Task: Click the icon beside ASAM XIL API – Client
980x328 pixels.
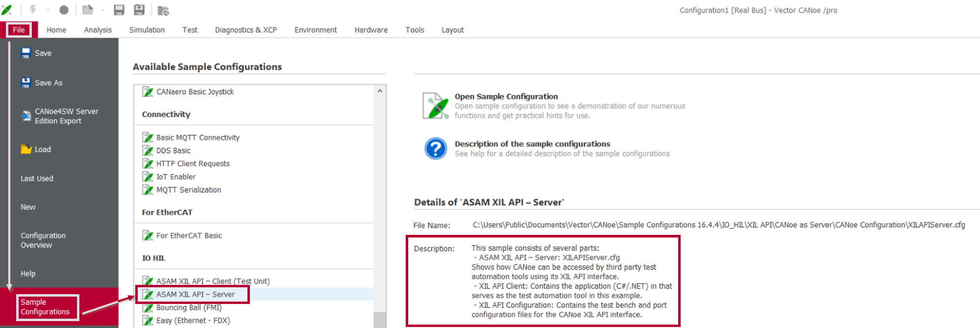Action: [x=148, y=281]
